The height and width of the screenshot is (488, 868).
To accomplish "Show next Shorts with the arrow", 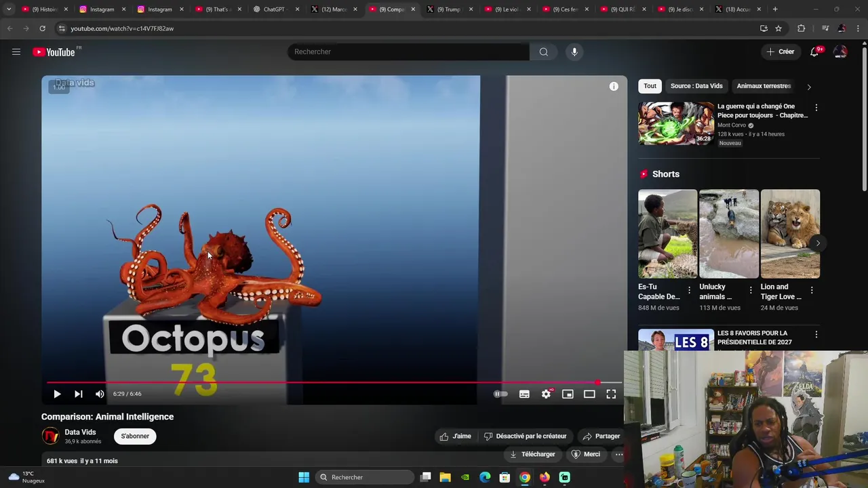I will [x=818, y=243].
